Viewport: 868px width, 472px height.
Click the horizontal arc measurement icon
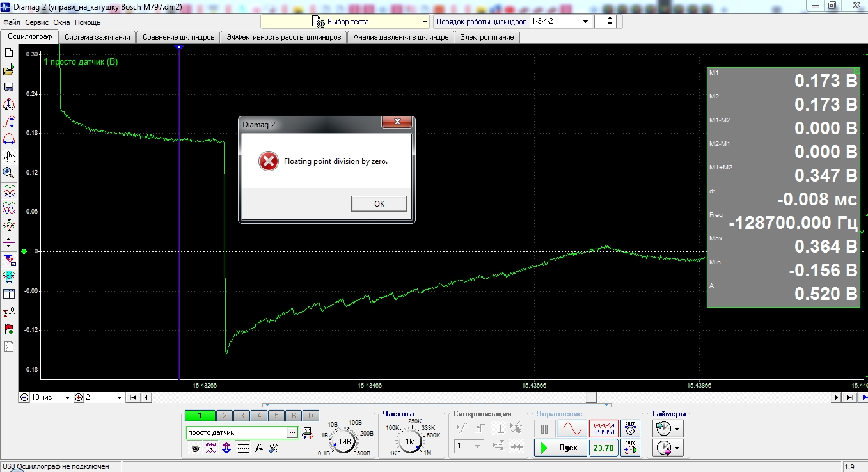point(9,139)
